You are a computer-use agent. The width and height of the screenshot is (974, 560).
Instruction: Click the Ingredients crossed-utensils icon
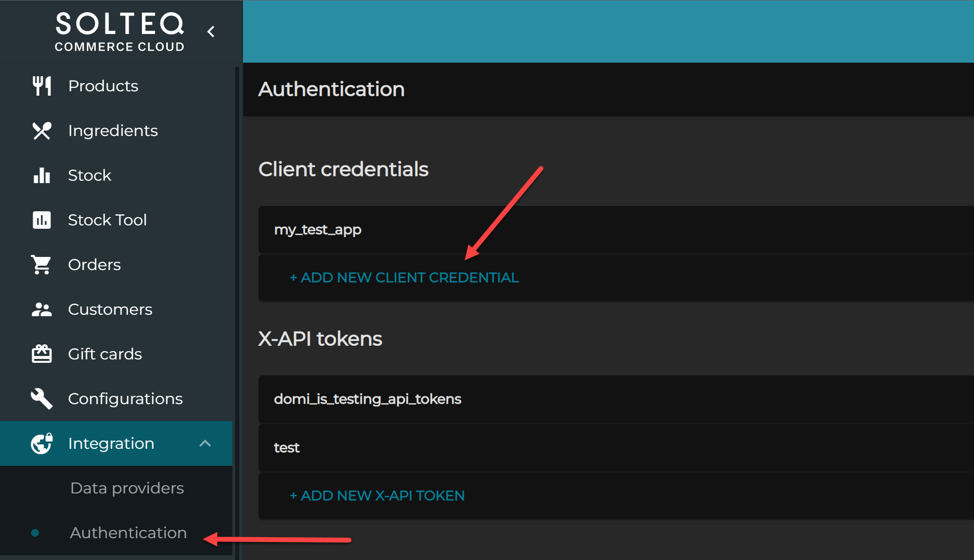point(42,130)
